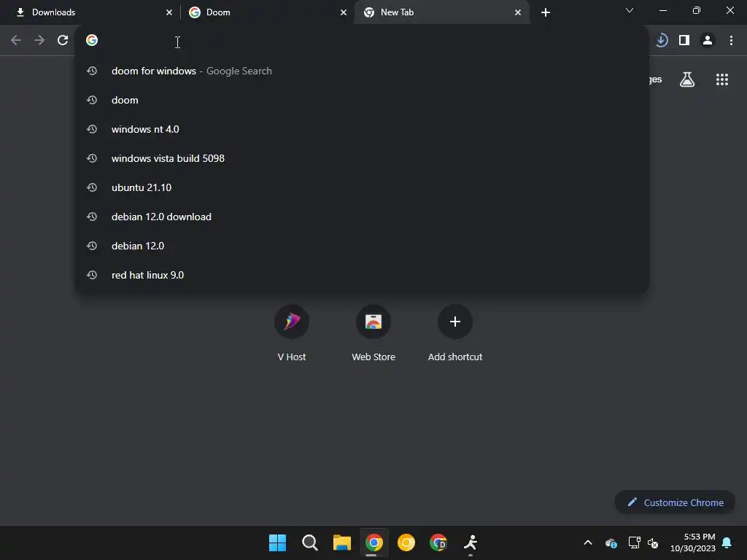Select 'red hat linux 9.0' suggestion

(x=362, y=275)
